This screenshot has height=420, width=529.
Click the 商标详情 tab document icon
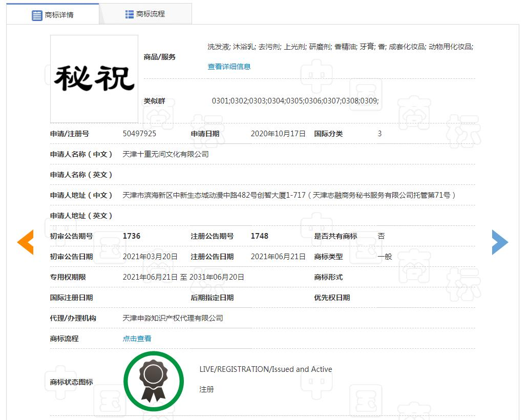click(37, 15)
